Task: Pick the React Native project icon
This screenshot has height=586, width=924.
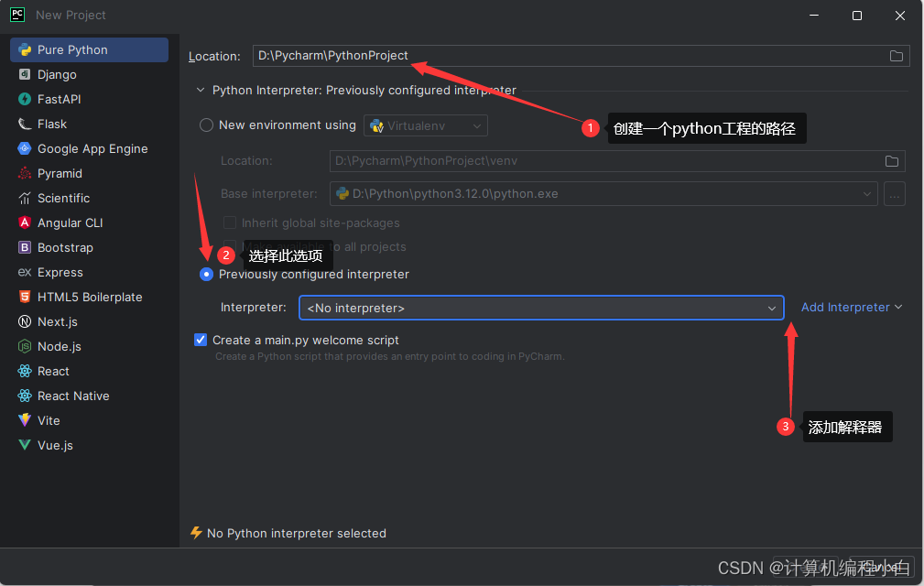Action: coord(24,396)
